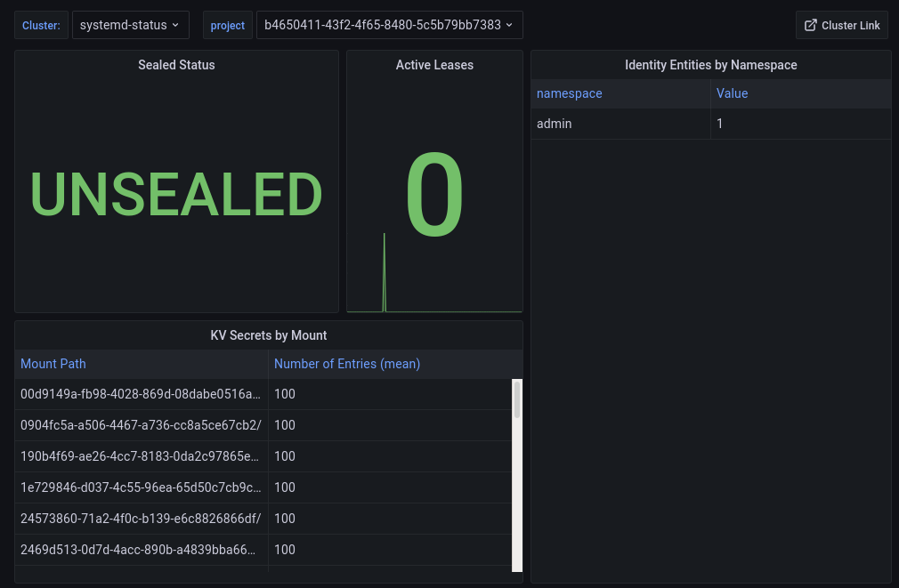Click the project variable label
This screenshot has width=899, height=588.
(x=228, y=26)
